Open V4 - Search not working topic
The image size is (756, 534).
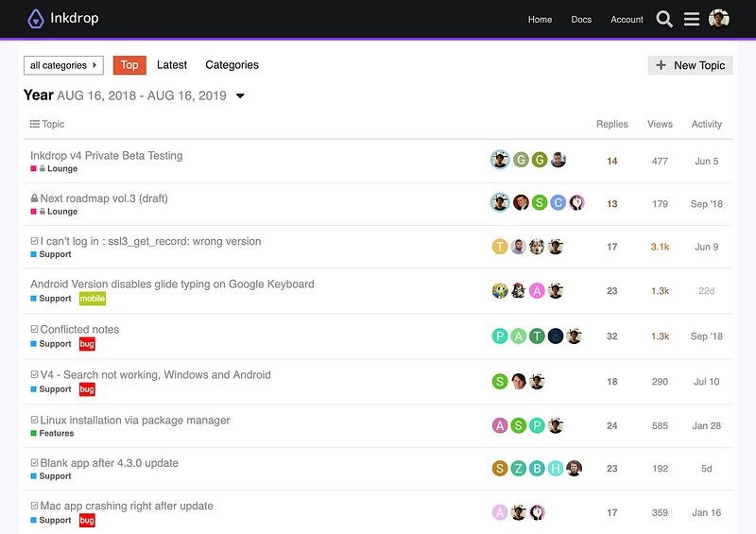(x=155, y=375)
